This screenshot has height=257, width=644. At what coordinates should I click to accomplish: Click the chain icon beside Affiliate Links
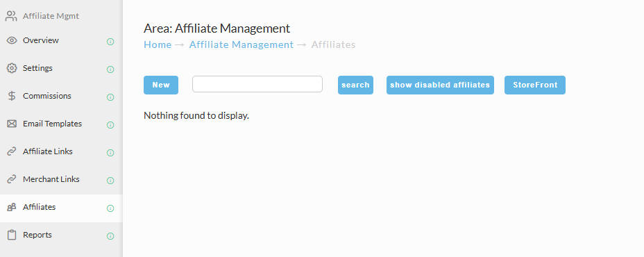[x=12, y=151]
